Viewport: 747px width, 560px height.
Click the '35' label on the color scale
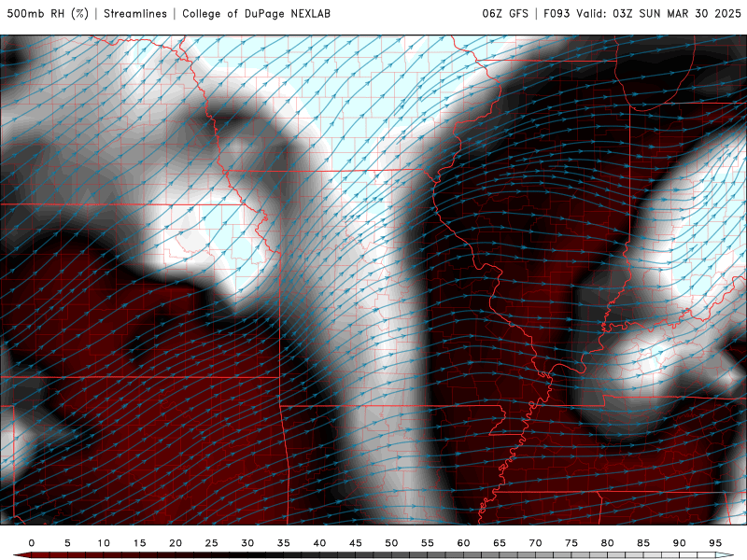[x=284, y=543]
